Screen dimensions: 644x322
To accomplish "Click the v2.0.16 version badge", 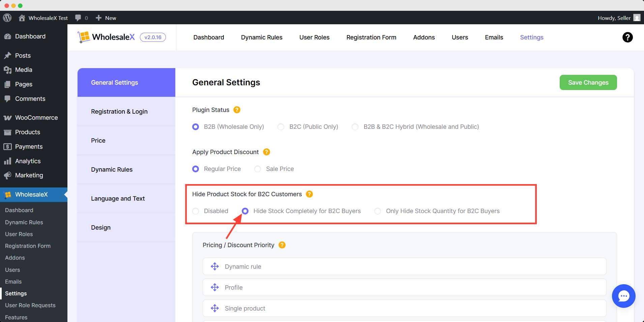I will tap(153, 37).
